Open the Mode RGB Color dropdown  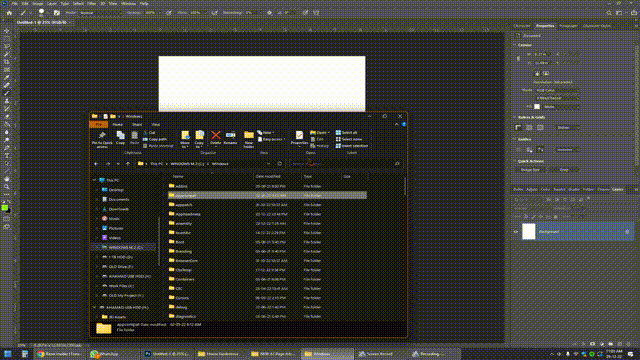click(557, 91)
